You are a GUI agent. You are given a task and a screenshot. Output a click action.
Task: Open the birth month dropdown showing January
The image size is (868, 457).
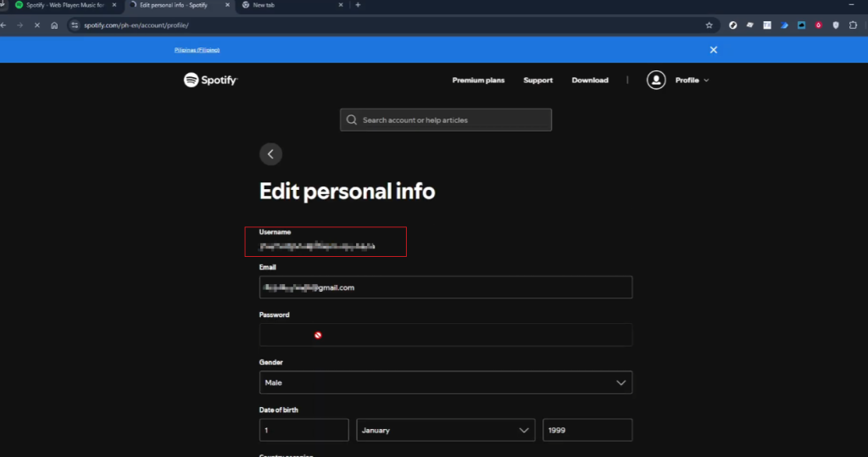pos(446,431)
